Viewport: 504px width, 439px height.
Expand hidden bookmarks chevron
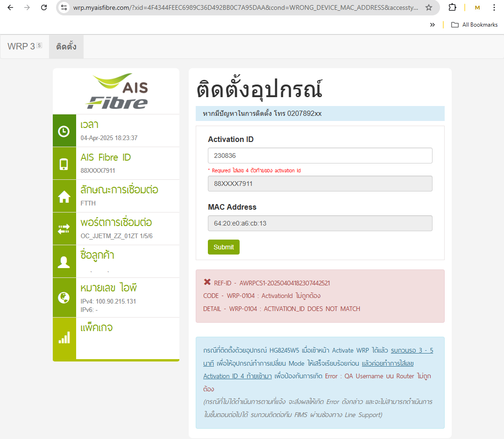click(433, 25)
